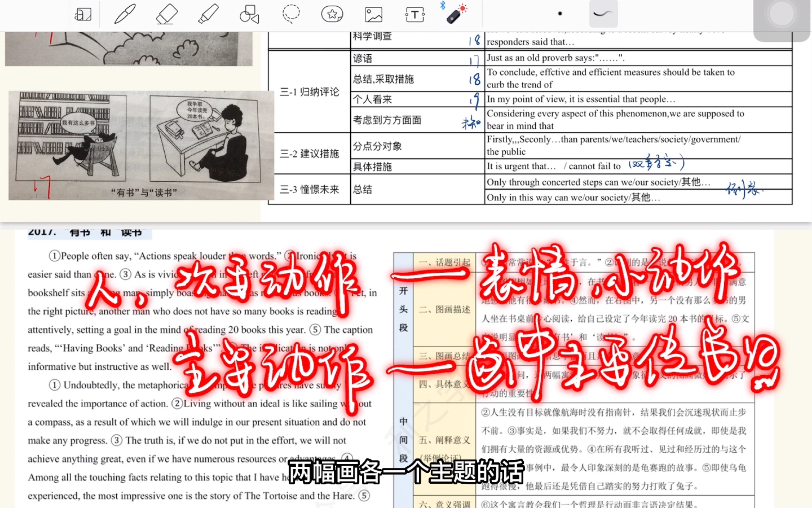Tap 'Firstly,,,Seconly…than parents' sentence
This screenshot has width=812, height=508.
click(613, 145)
